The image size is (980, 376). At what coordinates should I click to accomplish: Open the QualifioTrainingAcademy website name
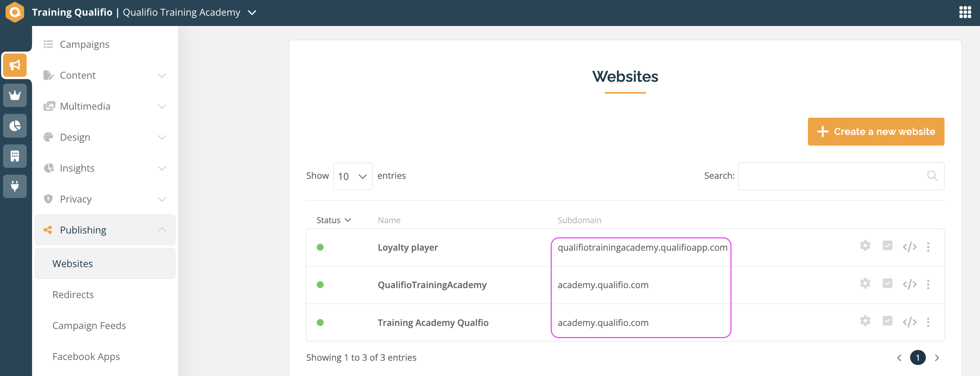pyautogui.click(x=432, y=285)
